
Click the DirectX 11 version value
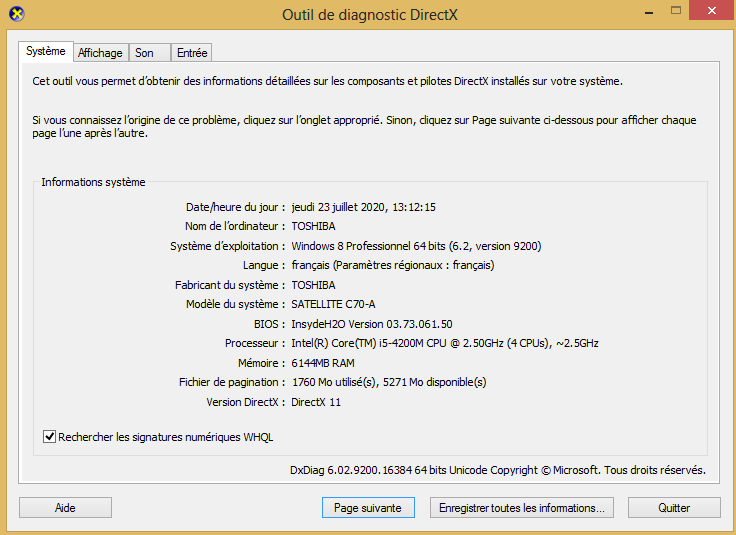(316, 402)
